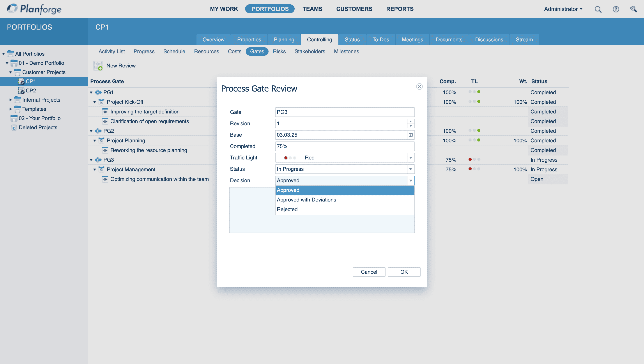This screenshot has height=364, width=644.
Task: Open the REPORTS menu item
Action: click(x=400, y=9)
